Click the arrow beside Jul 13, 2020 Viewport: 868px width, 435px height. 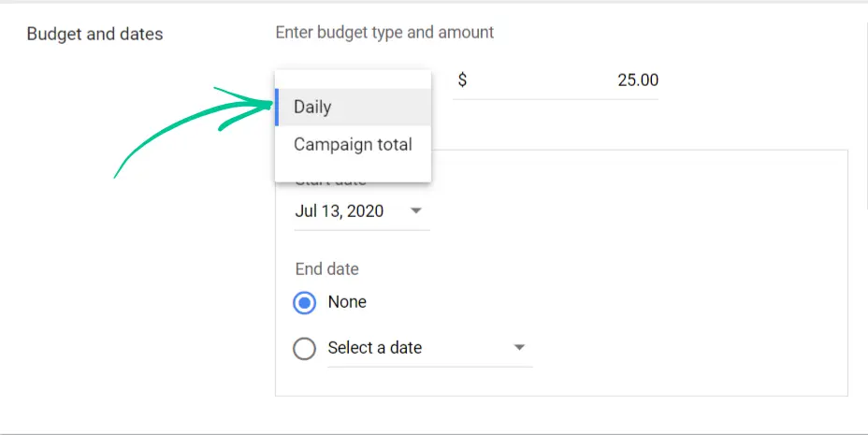tap(416, 211)
